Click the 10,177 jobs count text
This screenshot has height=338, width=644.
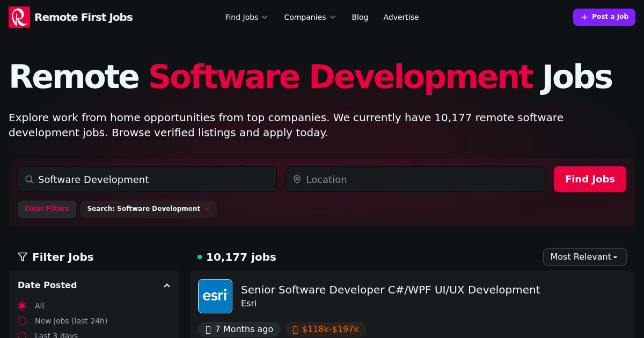coord(241,257)
